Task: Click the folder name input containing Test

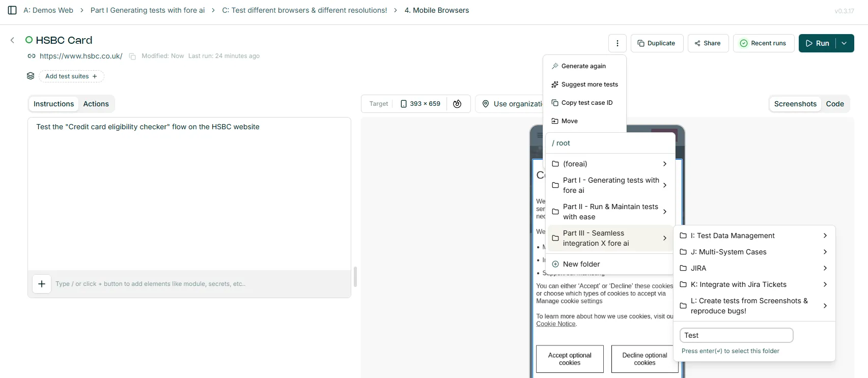Action: [x=736, y=335]
